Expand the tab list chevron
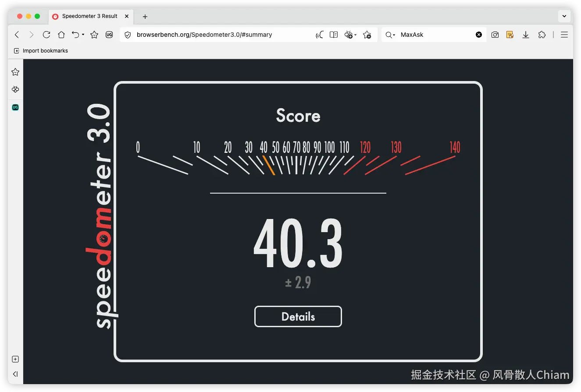 tap(564, 16)
